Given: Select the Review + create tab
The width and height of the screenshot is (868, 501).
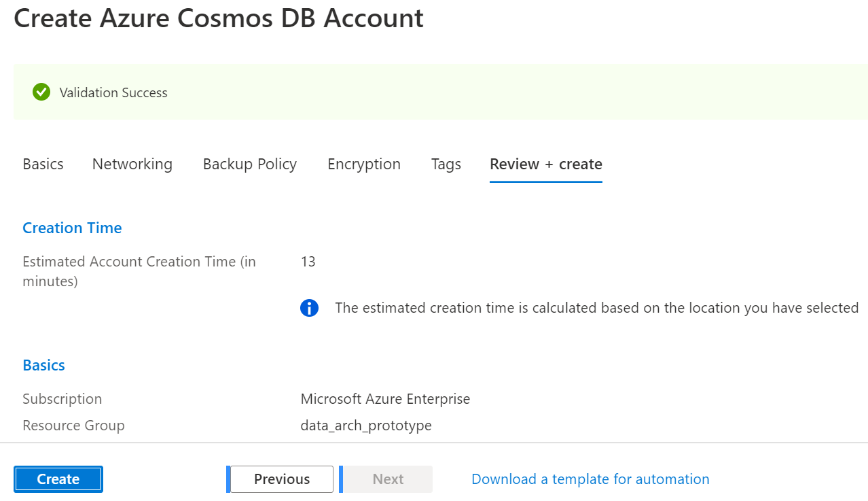Looking at the screenshot, I should tap(546, 164).
